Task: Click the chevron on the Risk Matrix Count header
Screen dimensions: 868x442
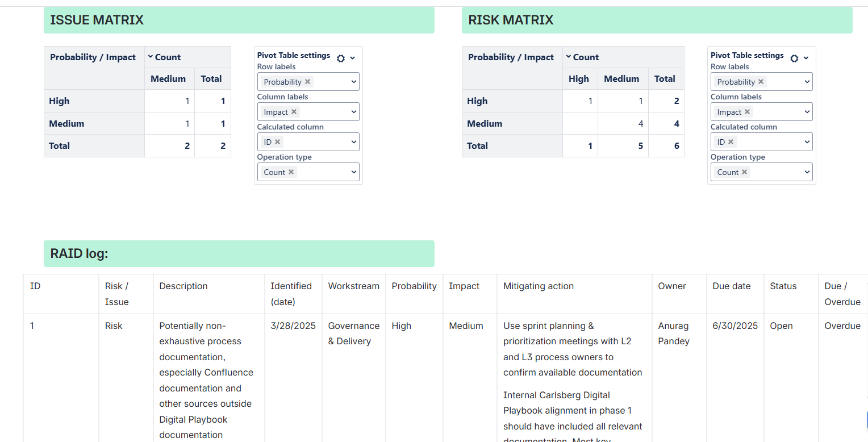Action: click(568, 56)
